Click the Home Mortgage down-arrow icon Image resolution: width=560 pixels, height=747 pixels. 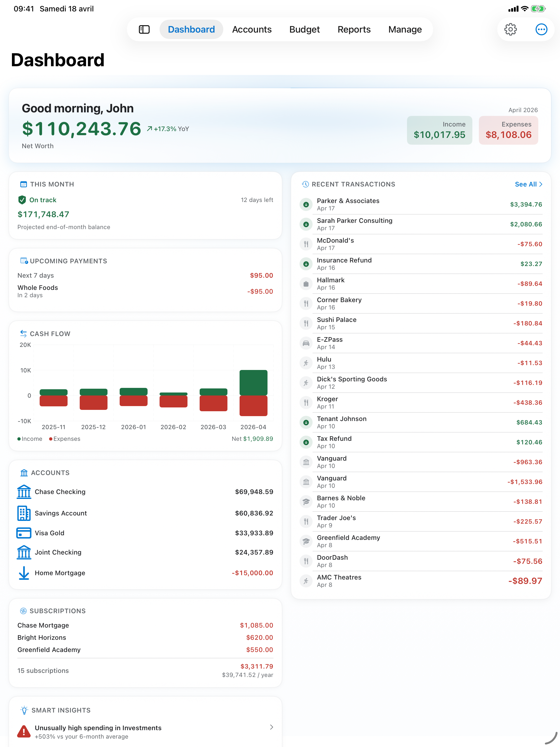[24, 573]
